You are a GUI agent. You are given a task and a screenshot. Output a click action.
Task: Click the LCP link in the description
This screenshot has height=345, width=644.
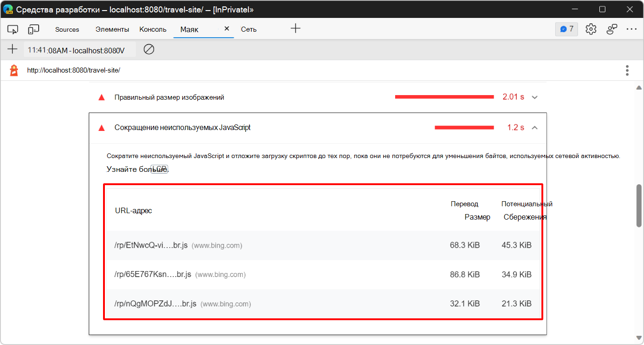click(x=159, y=169)
